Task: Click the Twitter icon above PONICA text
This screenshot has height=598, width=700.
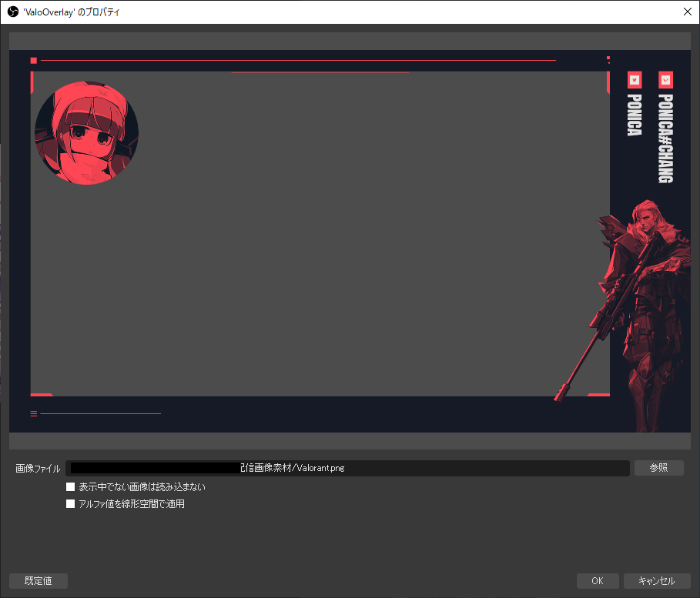Action: pos(635,80)
